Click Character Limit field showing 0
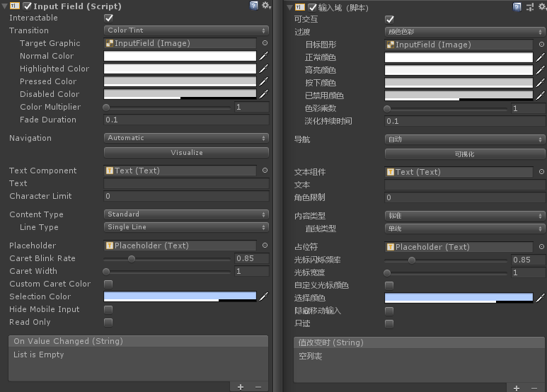Image resolution: width=547 pixels, height=392 pixels. pyautogui.click(x=186, y=196)
